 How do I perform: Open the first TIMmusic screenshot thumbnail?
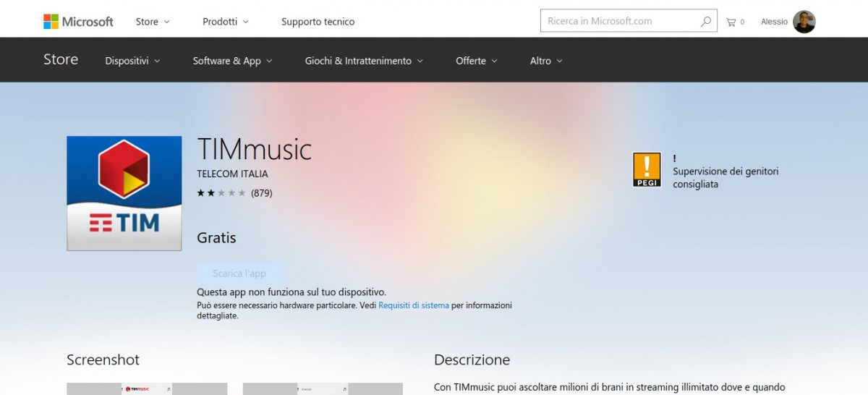pyautogui.click(x=147, y=388)
